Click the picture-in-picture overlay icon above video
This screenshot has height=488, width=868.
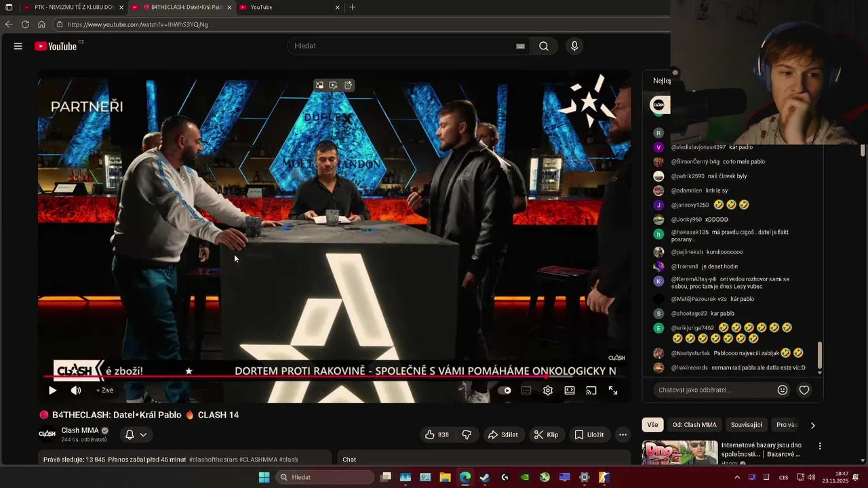click(x=334, y=85)
